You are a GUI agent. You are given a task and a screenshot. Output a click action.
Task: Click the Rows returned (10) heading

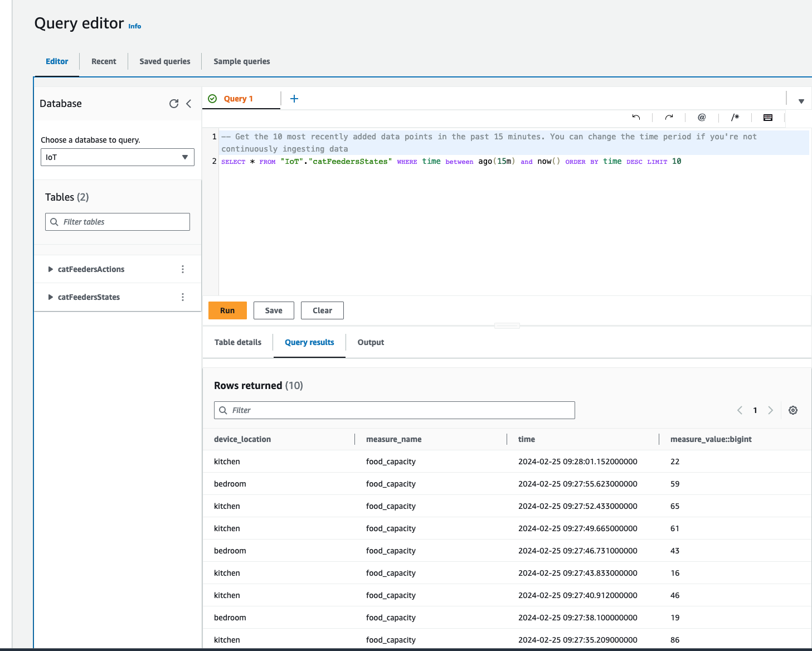pos(259,386)
